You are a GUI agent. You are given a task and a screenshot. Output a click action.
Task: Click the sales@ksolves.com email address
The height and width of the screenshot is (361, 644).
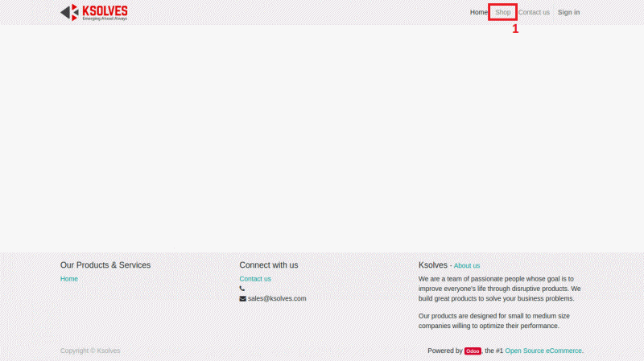277,298
